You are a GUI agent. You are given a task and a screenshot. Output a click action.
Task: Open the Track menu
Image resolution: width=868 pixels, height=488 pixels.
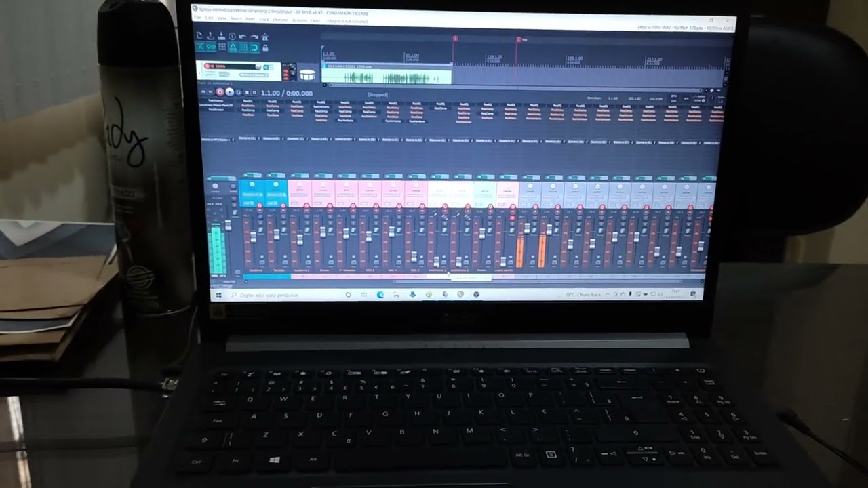(x=264, y=20)
